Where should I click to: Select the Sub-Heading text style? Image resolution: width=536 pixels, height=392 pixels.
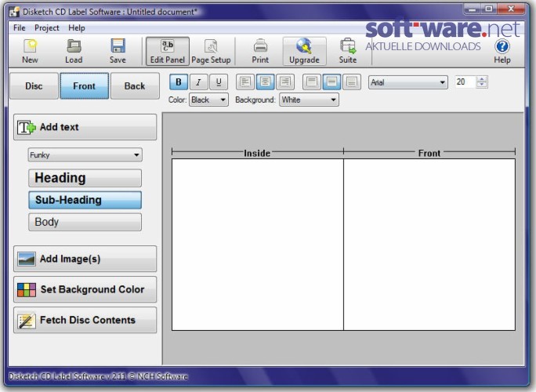coord(85,200)
